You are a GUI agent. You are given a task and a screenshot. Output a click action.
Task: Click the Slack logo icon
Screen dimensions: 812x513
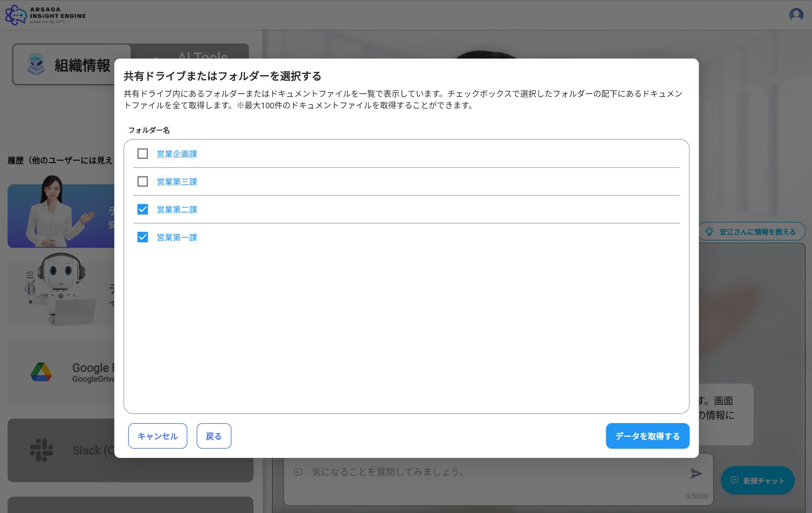(42, 450)
